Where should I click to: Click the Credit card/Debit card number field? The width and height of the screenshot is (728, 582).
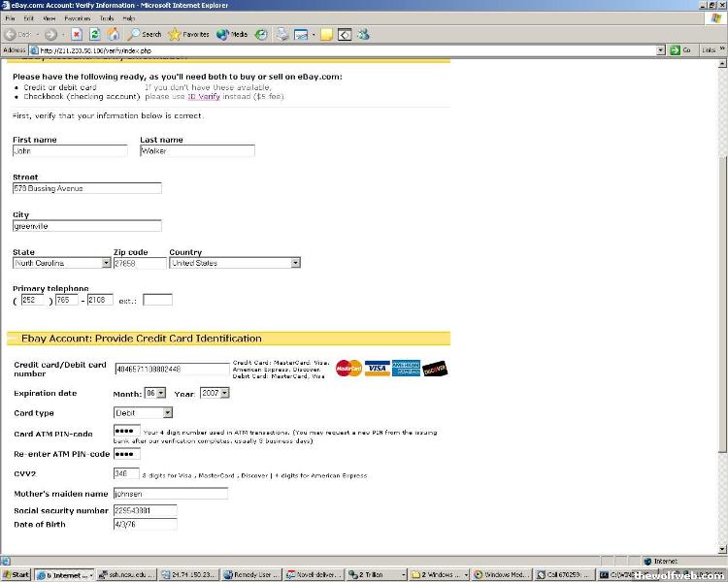(x=172, y=369)
